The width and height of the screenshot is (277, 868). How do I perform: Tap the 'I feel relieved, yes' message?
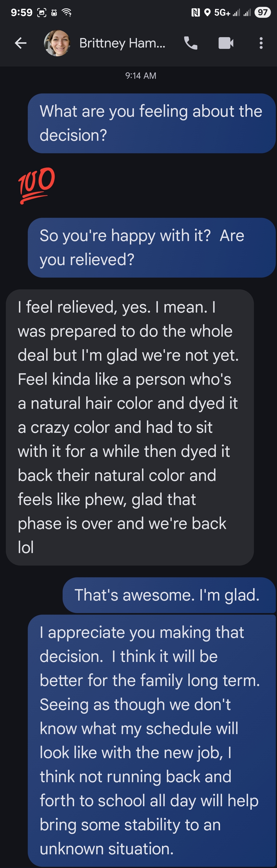click(130, 427)
